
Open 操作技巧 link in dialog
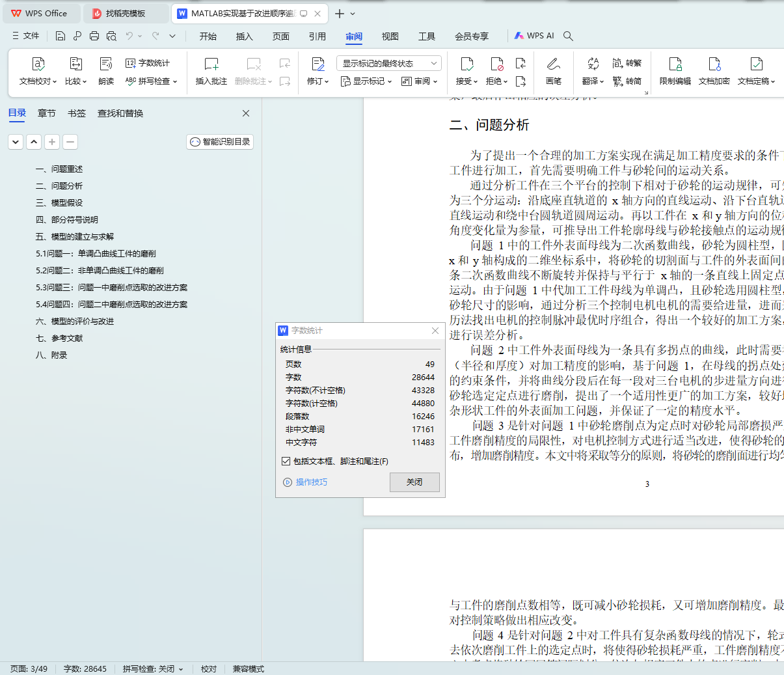tap(305, 482)
